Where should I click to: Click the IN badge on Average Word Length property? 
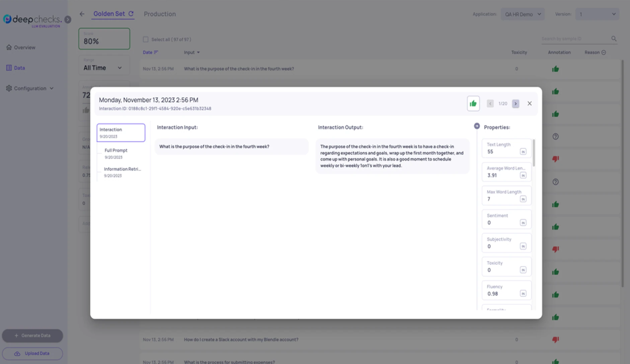pyautogui.click(x=523, y=175)
